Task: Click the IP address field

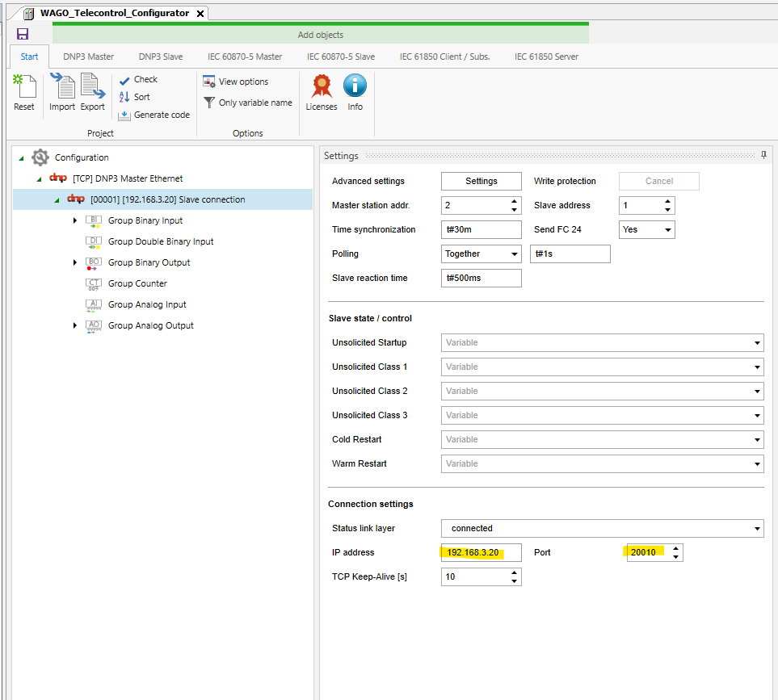Action: [x=481, y=553]
